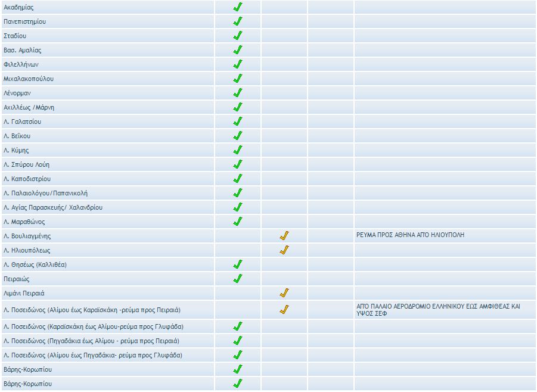Click the orange checkmark for Λιμάνι Πειραιά
537x392 pixels.
284,293
